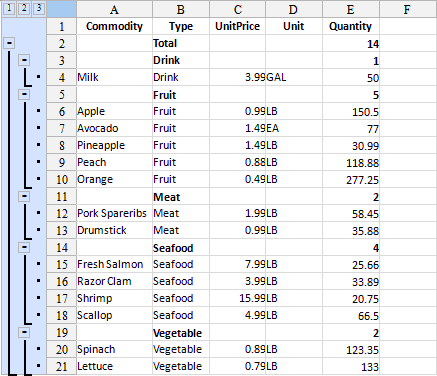Select the Pork Spareribs cell
This screenshot has width=437, height=376.
tap(114, 213)
